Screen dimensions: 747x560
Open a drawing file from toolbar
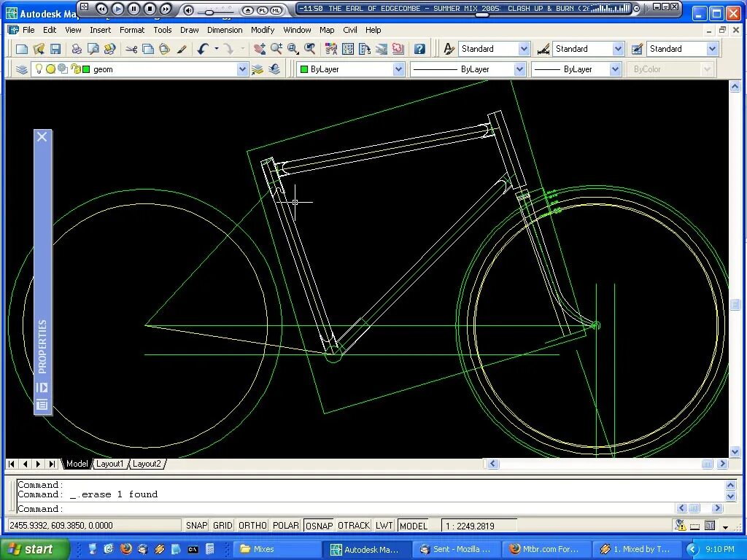(x=38, y=49)
